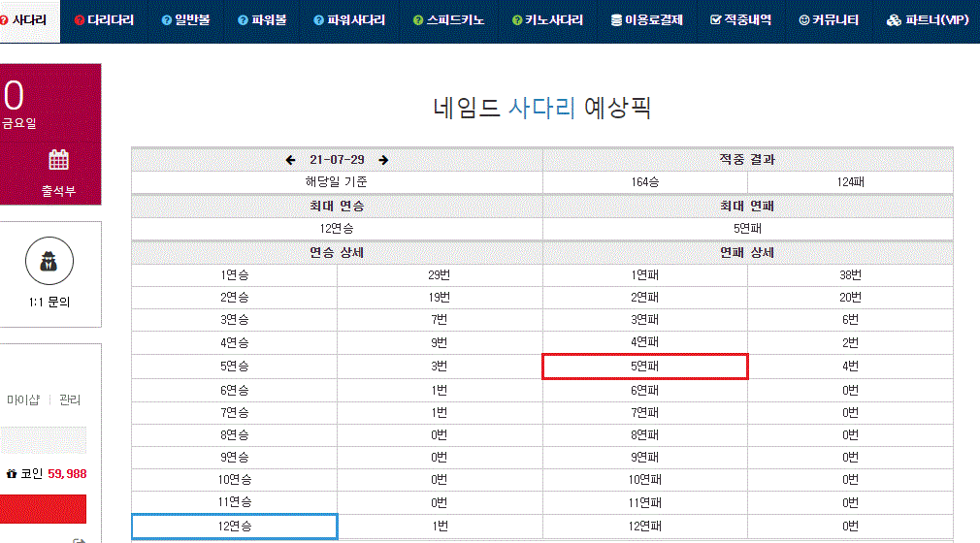Click the 커뮤니티 smiley icon
The image size is (980, 543).
804,20
